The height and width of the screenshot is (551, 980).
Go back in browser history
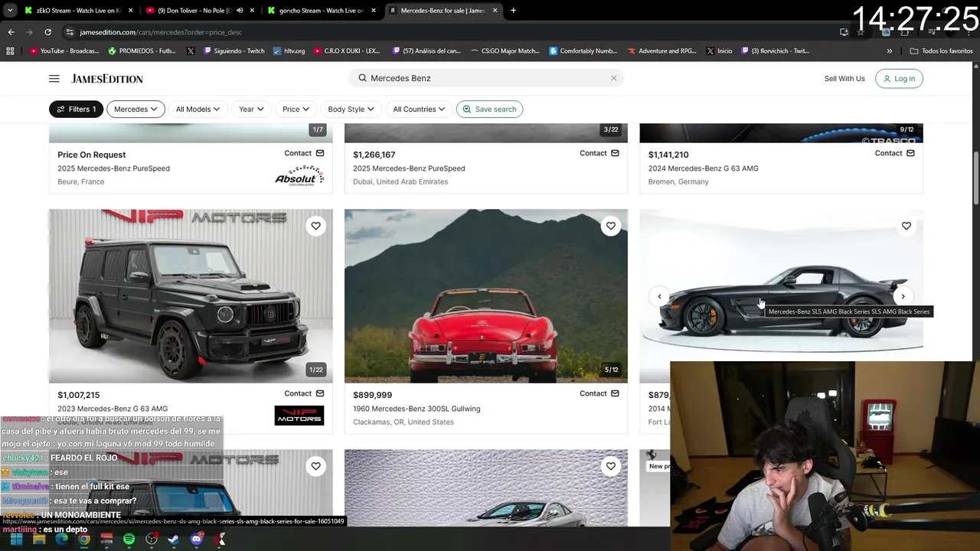11,32
